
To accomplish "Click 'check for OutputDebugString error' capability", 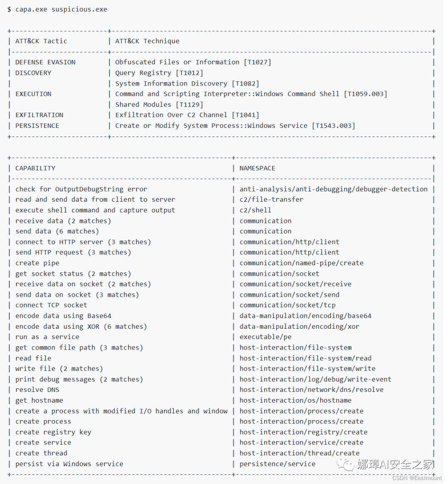I will 81,189.
